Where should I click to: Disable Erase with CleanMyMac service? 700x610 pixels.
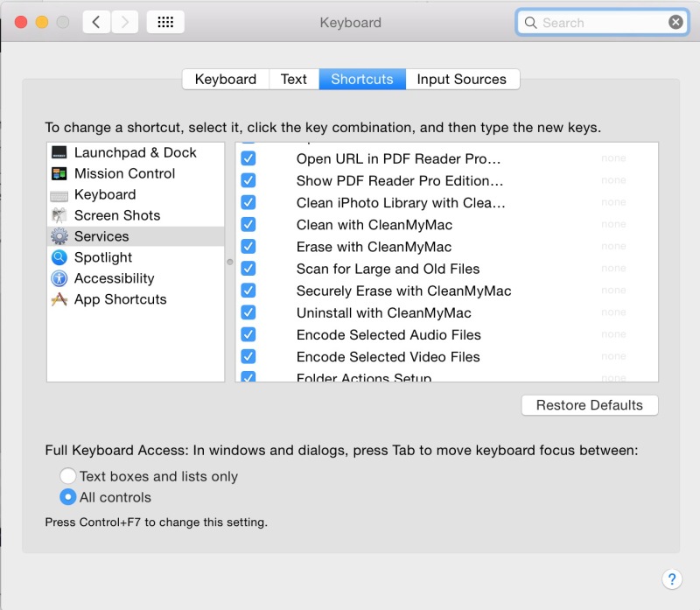pos(248,246)
